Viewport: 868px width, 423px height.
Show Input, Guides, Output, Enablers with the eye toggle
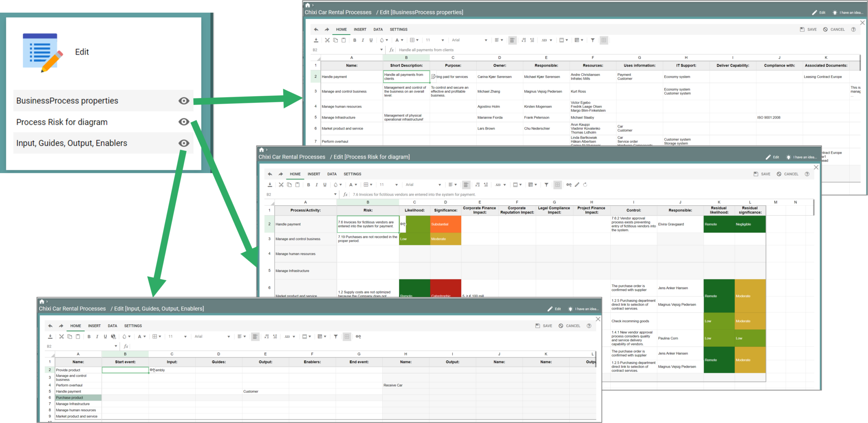(x=184, y=143)
